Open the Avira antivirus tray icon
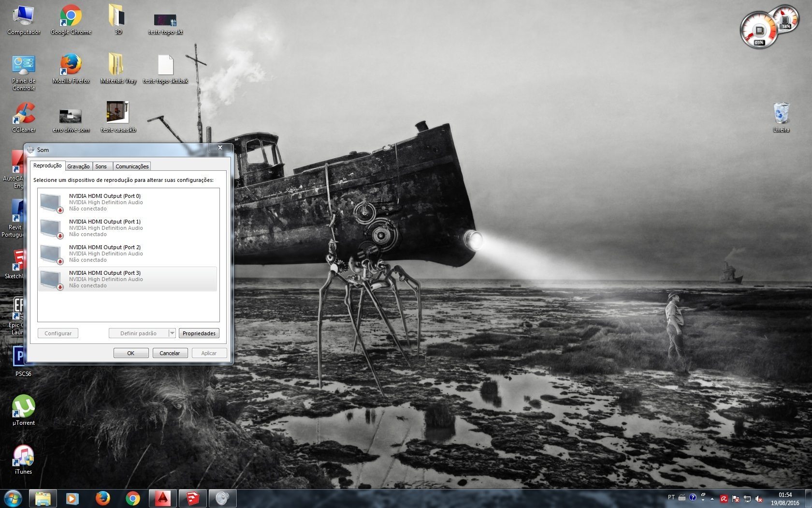The width and height of the screenshot is (812, 508). pos(724,498)
